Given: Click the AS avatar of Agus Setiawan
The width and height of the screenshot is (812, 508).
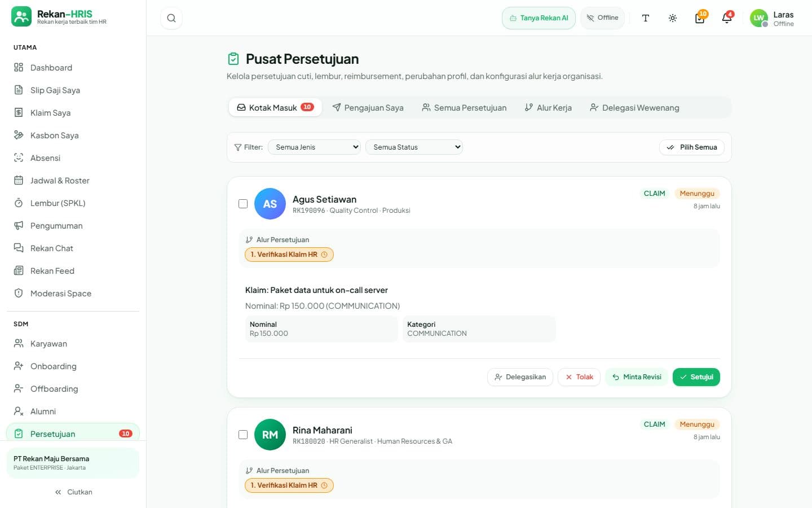Looking at the screenshot, I should point(270,204).
